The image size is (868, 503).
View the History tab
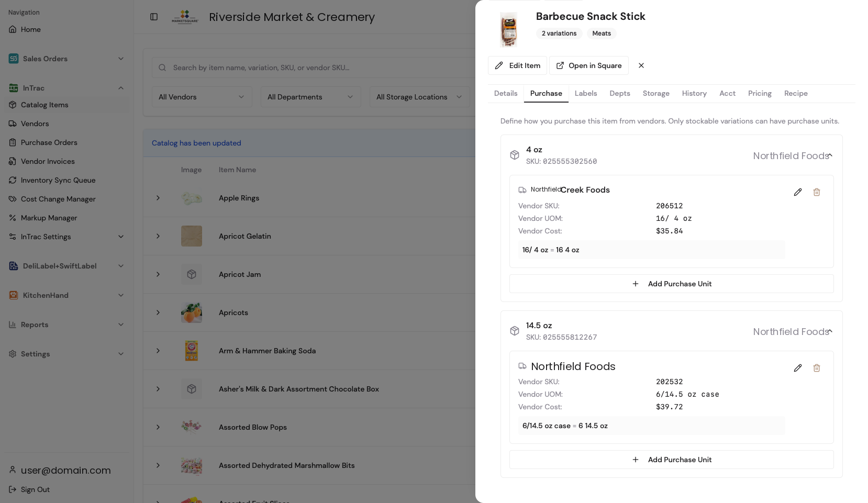coord(694,93)
